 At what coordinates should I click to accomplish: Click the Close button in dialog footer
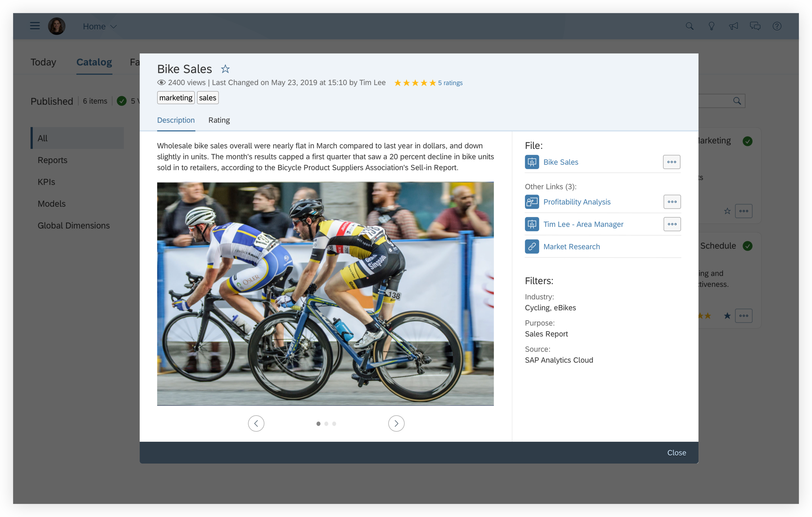coord(676,453)
